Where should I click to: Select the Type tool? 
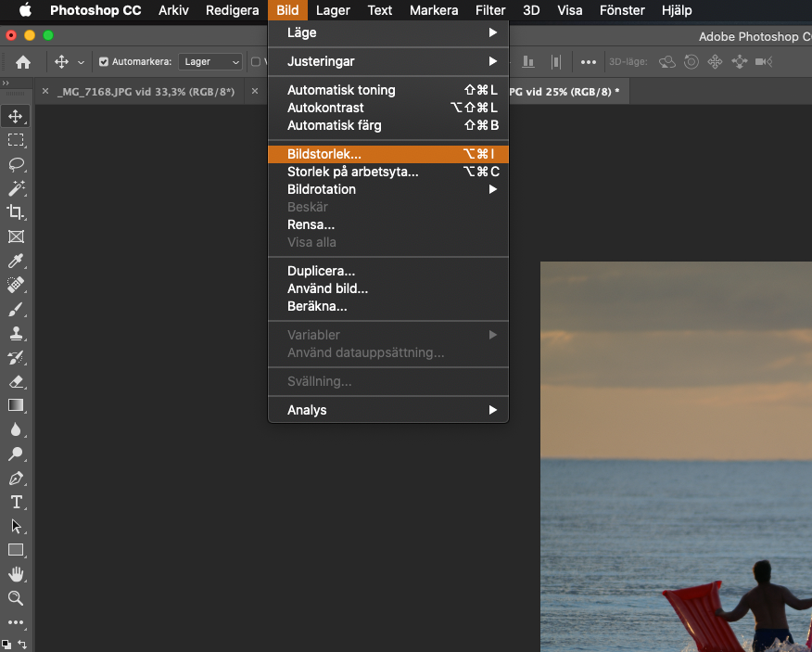tap(16, 502)
